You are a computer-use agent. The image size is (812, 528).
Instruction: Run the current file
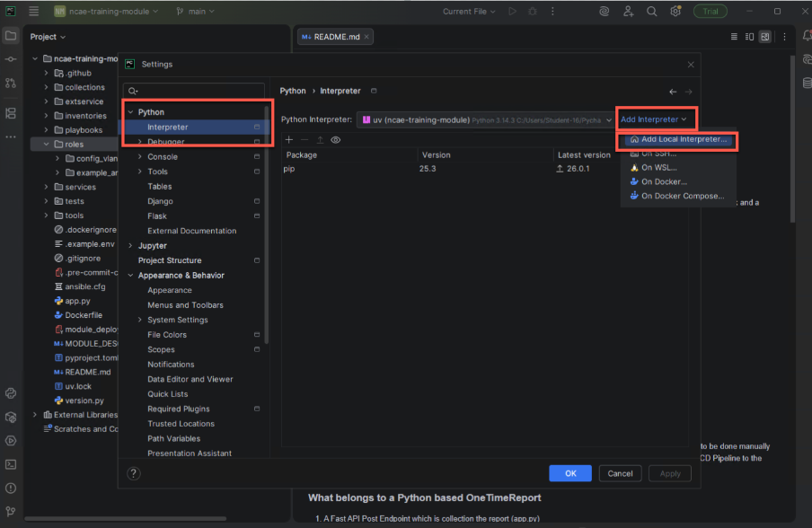(512, 11)
